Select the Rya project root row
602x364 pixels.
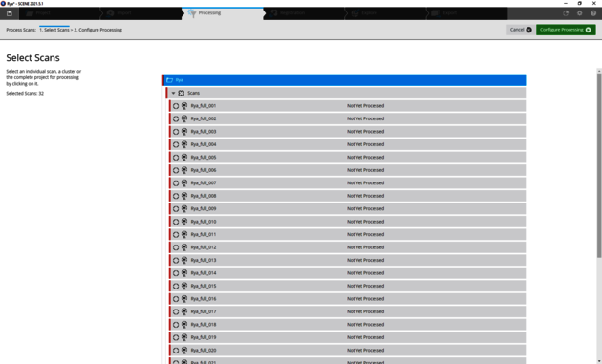[344, 80]
